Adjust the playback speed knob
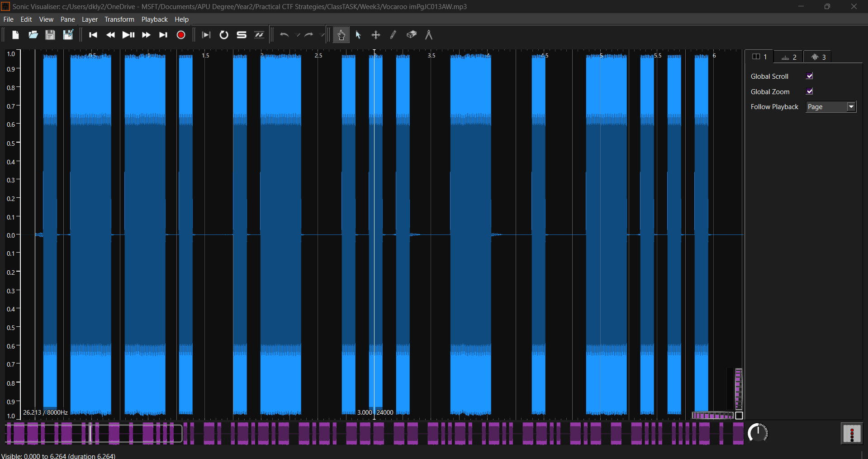Viewport: 868px width, 459px height. [758, 433]
